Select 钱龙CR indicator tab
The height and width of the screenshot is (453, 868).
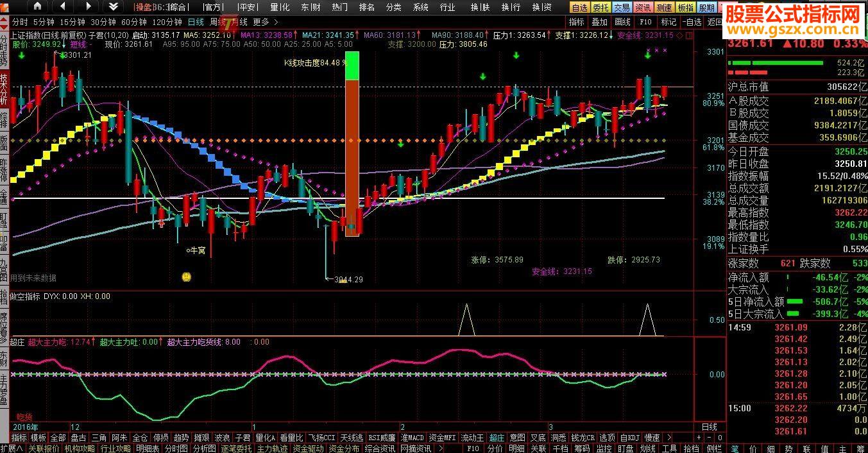[x=583, y=438]
